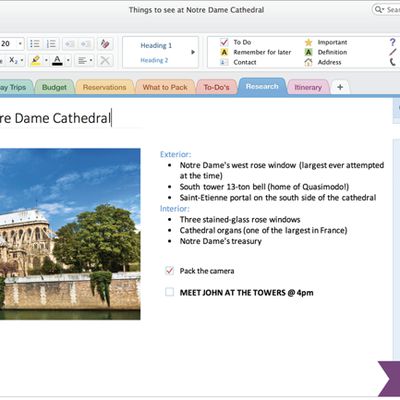The width and height of the screenshot is (400, 400).
Task: Add a new section with plus tab
Action: pyautogui.click(x=340, y=87)
